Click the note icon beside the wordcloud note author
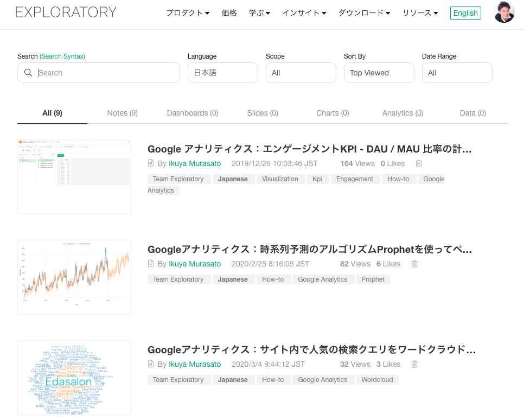530x420 pixels. [151, 364]
